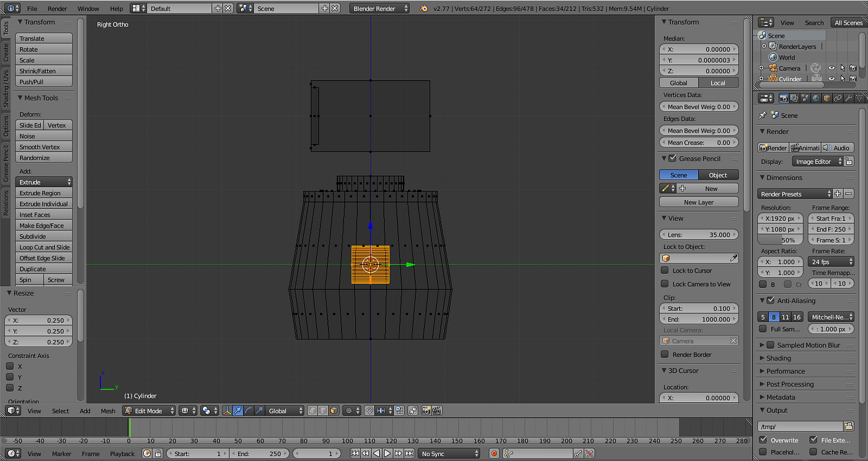Enable Full Sample checkbox
The width and height of the screenshot is (868, 461).
point(763,329)
